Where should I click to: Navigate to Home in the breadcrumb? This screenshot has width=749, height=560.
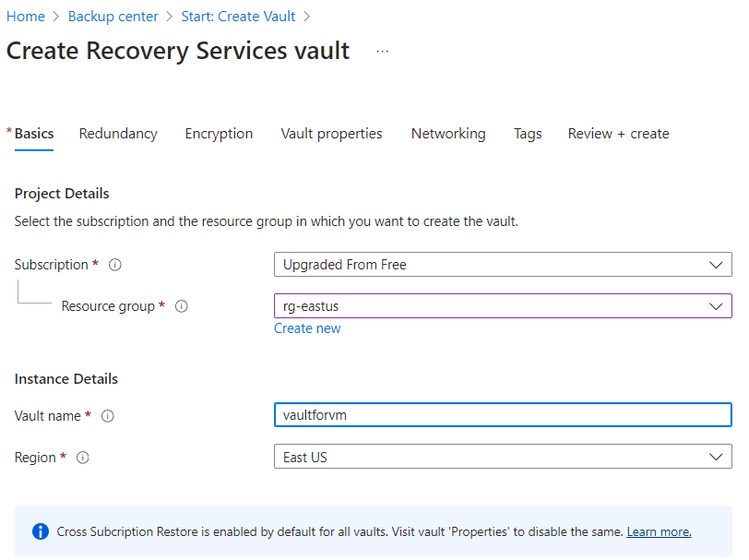(x=26, y=17)
